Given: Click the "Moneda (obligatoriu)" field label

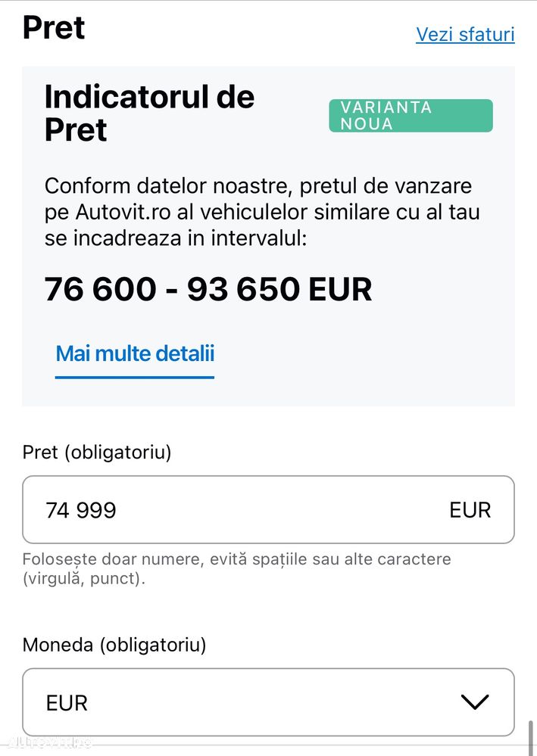Looking at the screenshot, I should (114, 645).
